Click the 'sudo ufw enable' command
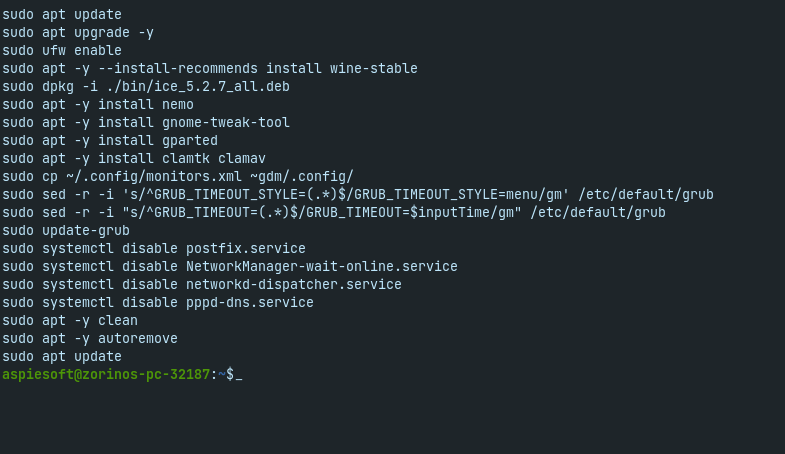Image resolution: width=785 pixels, height=454 pixels. 62,51
